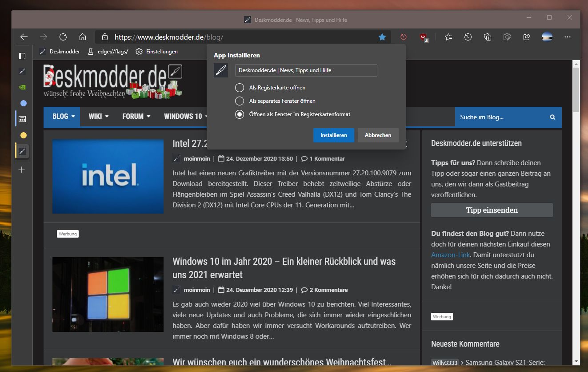
Task: Click the 'Deskmodder.de unterstützen' heading
Action: (476, 143)
